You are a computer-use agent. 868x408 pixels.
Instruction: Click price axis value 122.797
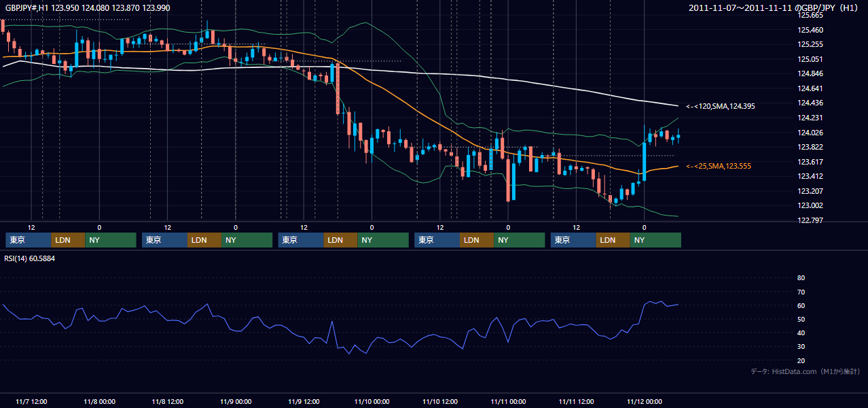810,220
